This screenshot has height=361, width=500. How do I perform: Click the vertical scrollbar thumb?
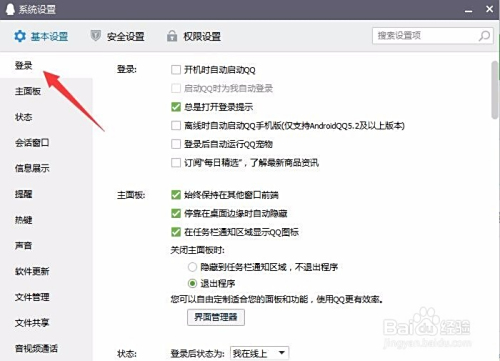495,90
